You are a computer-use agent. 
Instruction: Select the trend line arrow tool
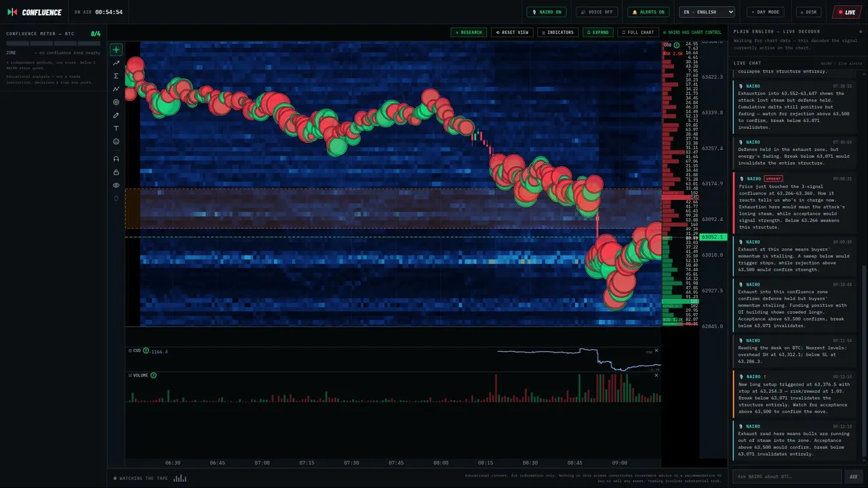[116, 62]
